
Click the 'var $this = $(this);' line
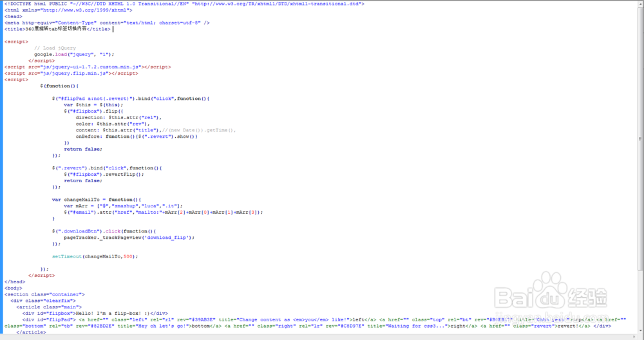point(93,105)
